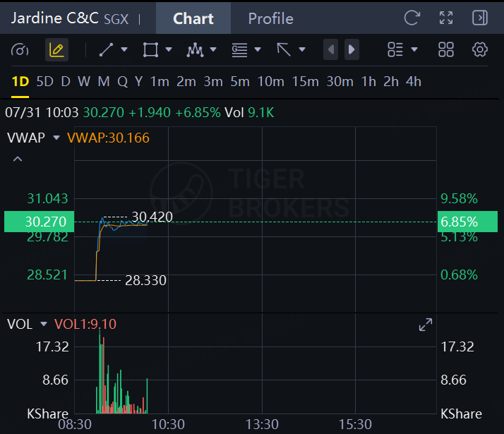Click the 31.043 price axis label
504x434 pixels.
(x=47, y=198)
